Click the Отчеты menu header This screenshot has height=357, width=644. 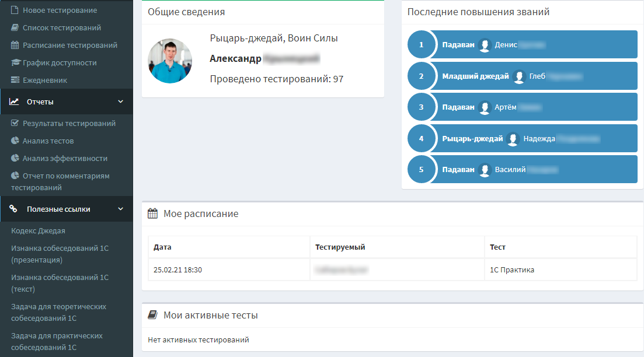pyautogui.click(x=40, y=102)
